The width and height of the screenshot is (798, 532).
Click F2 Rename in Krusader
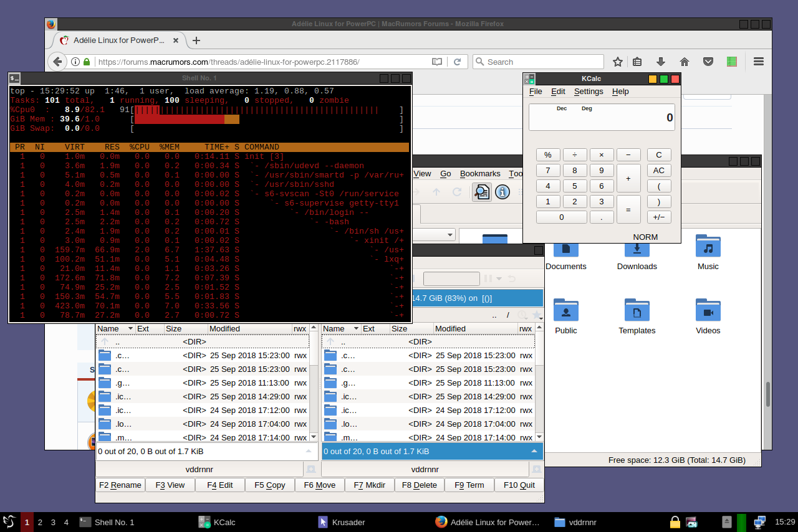tap(120, 485)
